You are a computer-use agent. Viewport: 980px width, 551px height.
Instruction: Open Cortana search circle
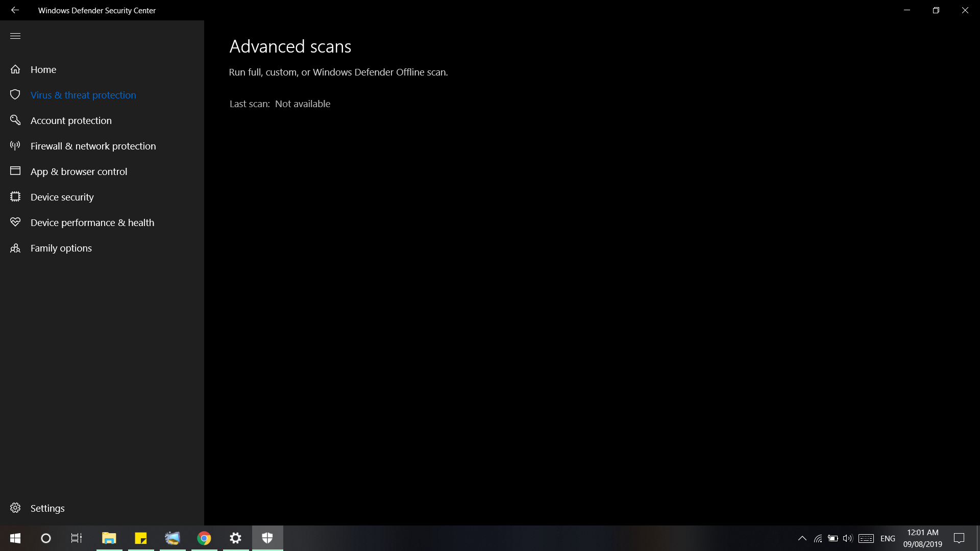click(46, 538)
